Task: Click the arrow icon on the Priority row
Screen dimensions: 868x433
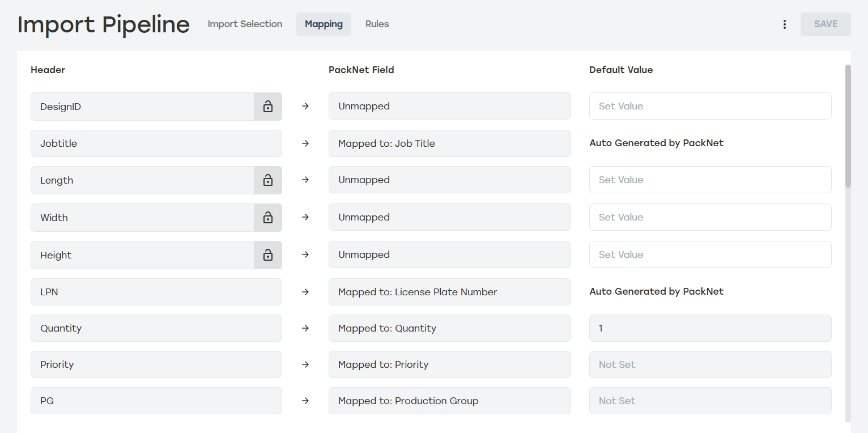Action: 305,364
